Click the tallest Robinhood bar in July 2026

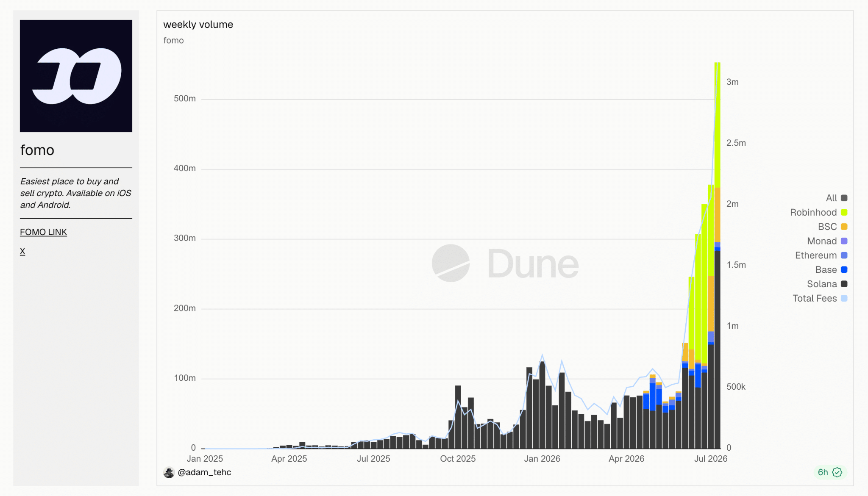(717, 125)
